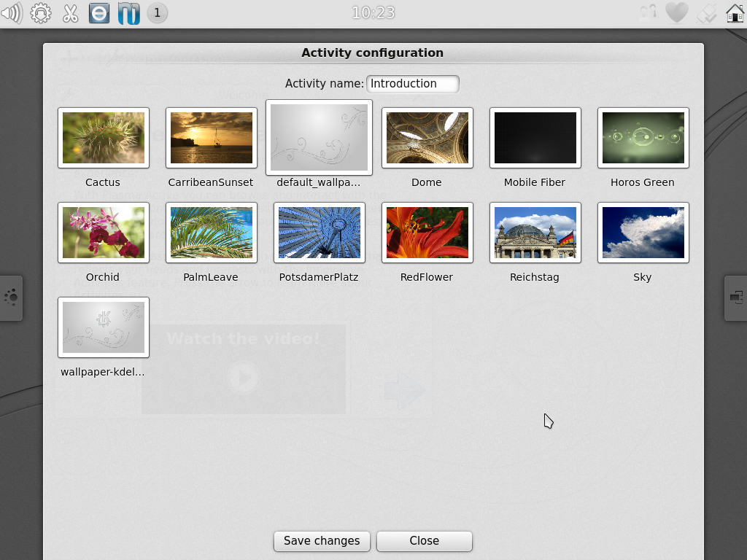
Task: Open the settings gear icon in top panel
Action: coord(41,13)
